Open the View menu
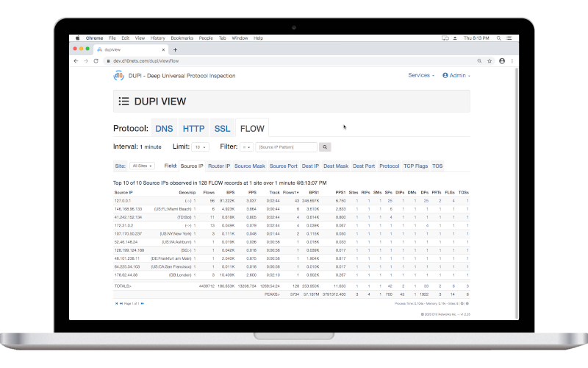Screen dimensions: 588x368 tap(140, 38)
